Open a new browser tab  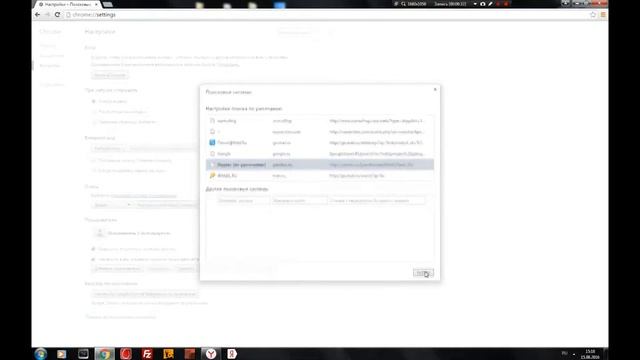(x=107, y=4)
